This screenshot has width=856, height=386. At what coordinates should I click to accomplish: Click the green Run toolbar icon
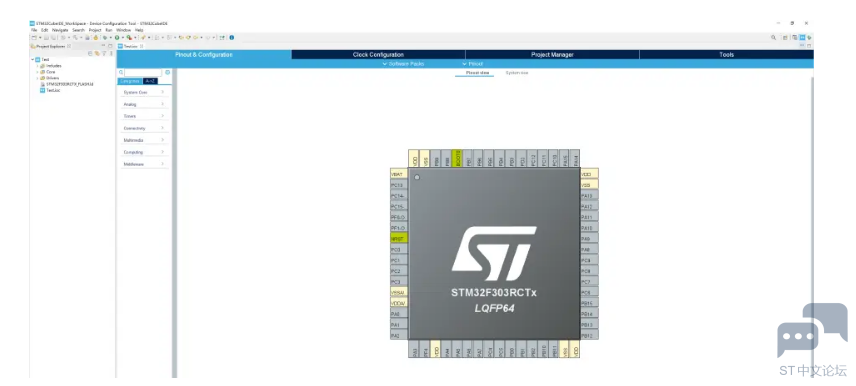[x=117, y=38]
